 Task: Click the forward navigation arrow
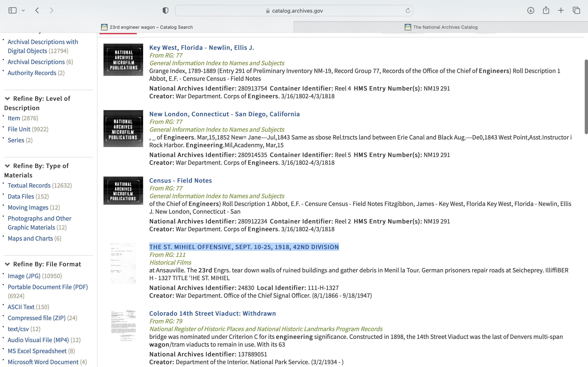pyautogui.click(x=51, y=10)
